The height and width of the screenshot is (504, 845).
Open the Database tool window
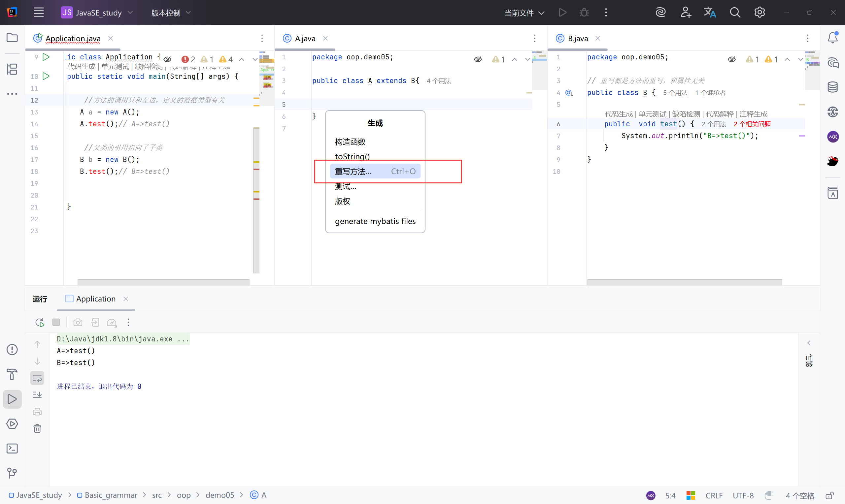832,87
